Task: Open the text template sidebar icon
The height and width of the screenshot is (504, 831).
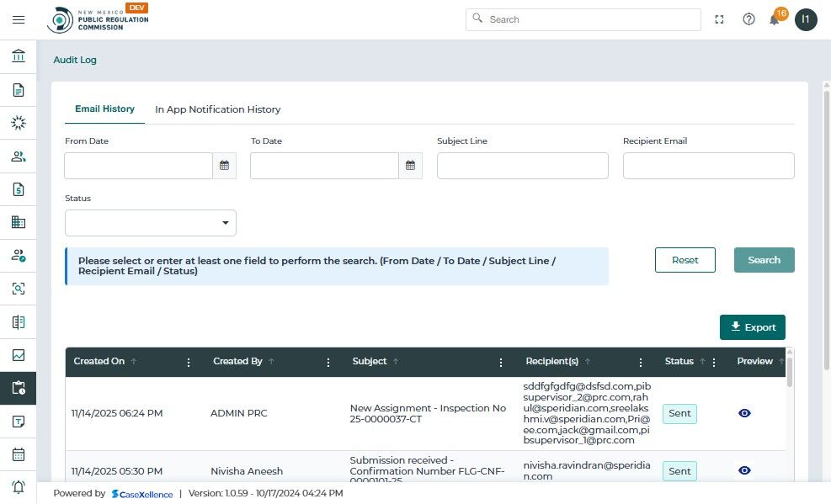Action: (x=19, y=422)
